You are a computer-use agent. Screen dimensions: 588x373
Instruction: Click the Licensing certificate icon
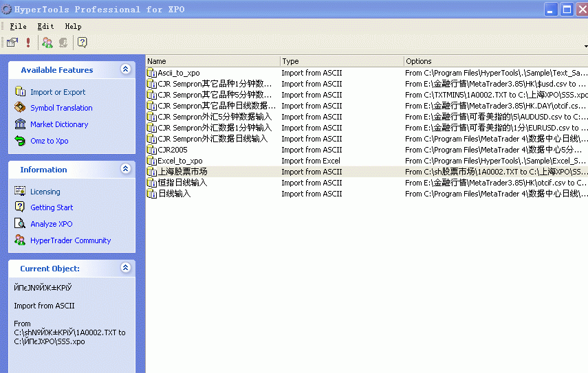point(20,191)
